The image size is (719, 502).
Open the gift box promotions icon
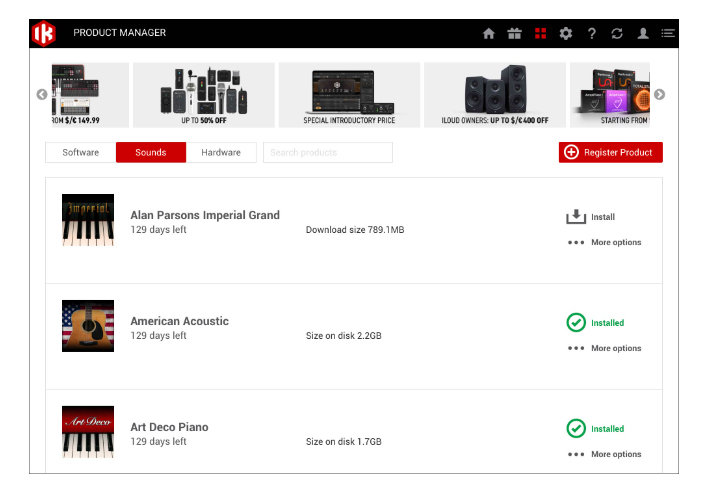tap(514, 34)
